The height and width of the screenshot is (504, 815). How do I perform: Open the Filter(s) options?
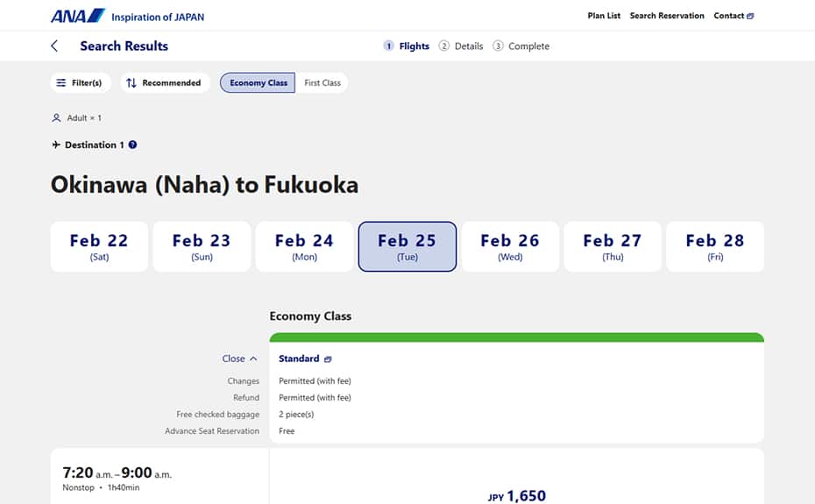[79, 82]
